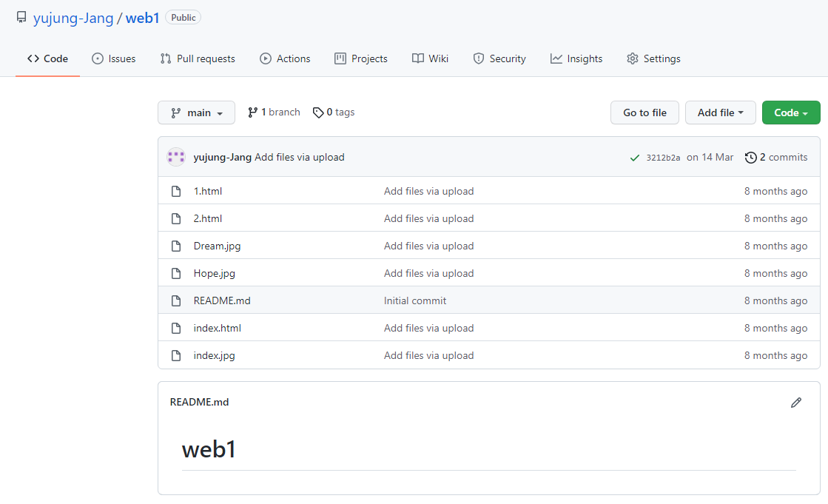Open commit message in the index.jpg row
828x504 pixels.
tap(428, 355)
